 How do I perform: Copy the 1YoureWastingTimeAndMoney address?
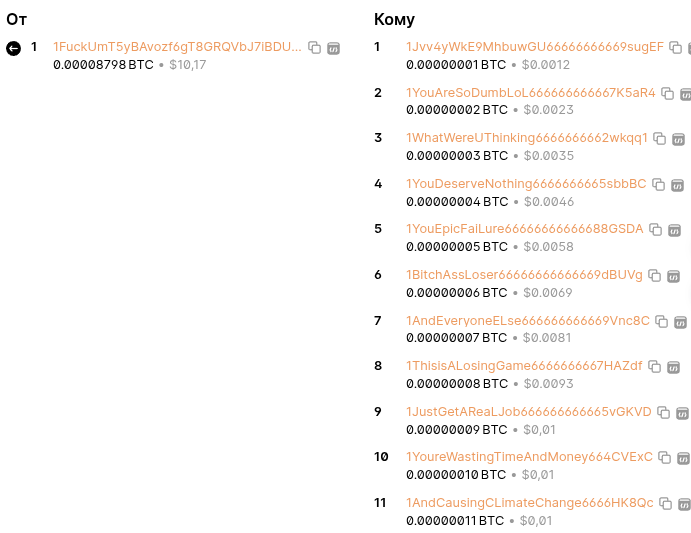664,458
